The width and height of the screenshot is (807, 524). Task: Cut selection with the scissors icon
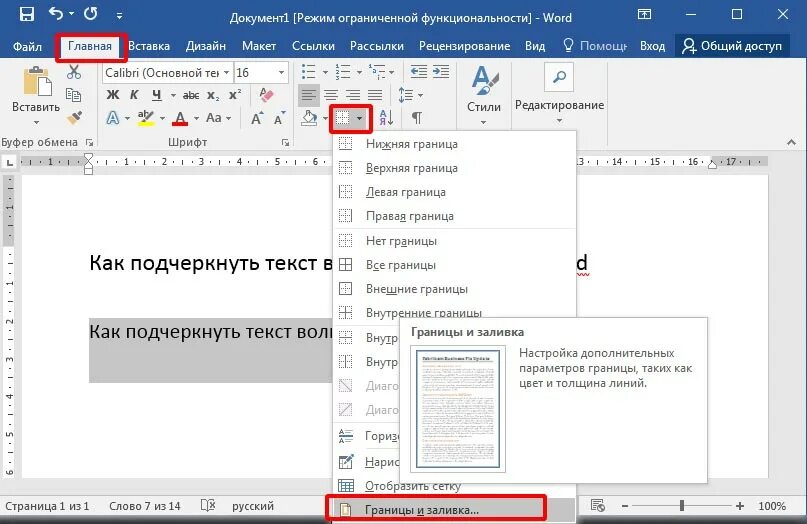(74, 72)
